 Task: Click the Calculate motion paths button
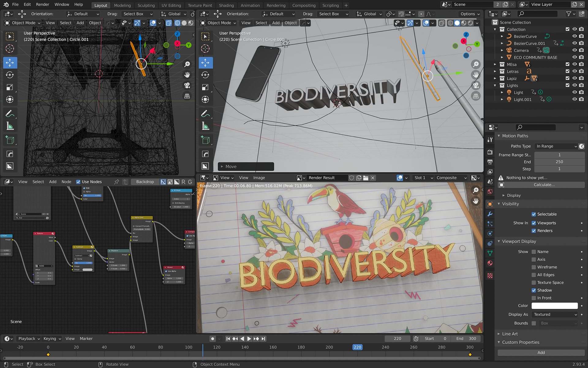point(544,185)
